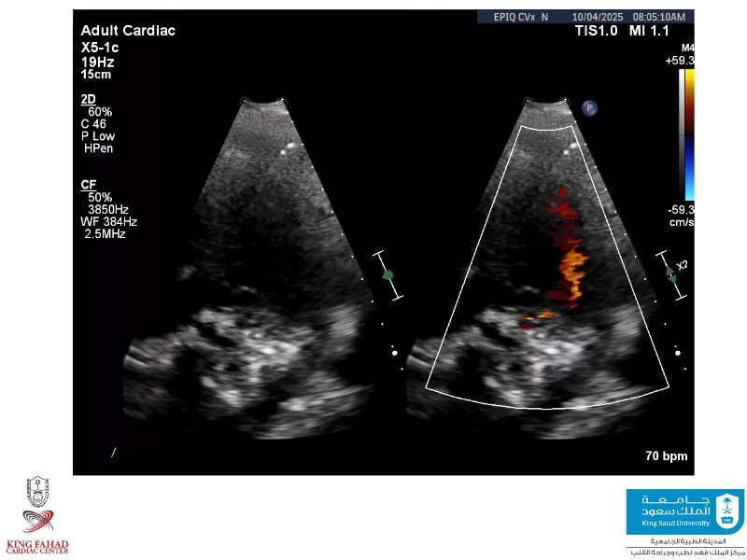This screenshot has height=560, width=747.
Task: Select the right green X2 focus marker
Action: pyautogui.click(x=670, y=274)
